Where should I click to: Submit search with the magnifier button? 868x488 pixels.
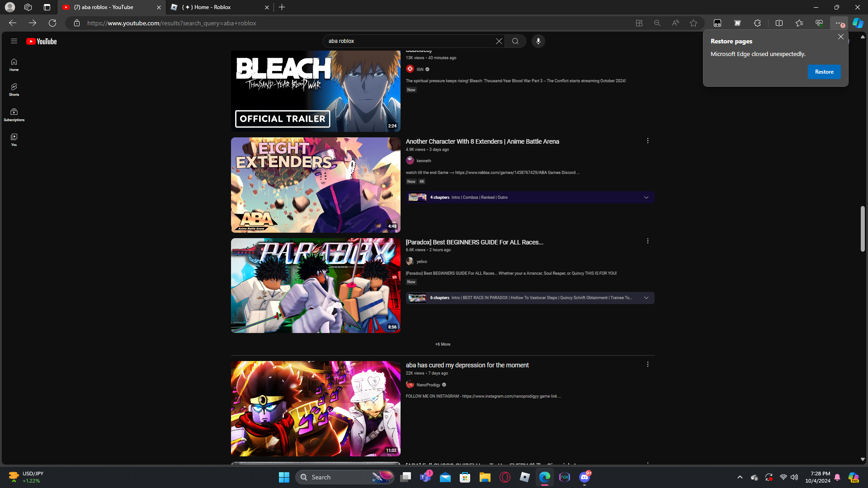coord(515,41)
